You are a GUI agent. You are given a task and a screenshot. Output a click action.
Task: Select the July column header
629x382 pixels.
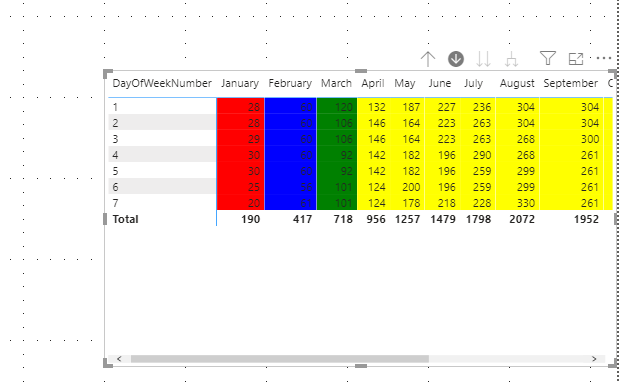coord(473,83)
